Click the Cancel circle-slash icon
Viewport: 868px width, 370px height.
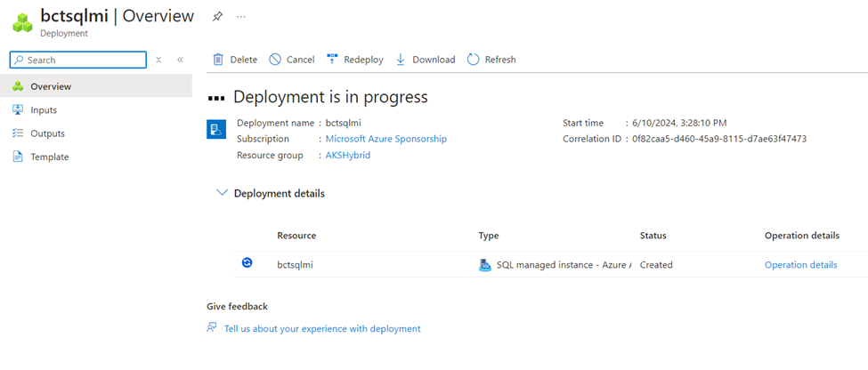tap(275, 60)
